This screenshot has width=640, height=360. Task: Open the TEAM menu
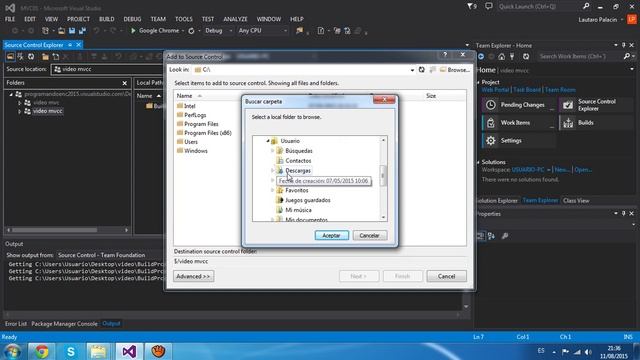point(158,19)
